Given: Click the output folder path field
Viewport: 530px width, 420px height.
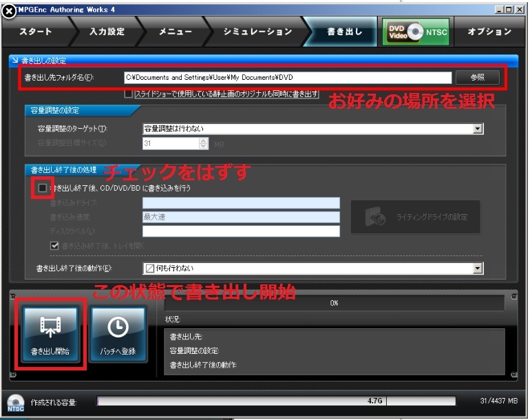Looking at the screenshot, I should click(288, 77).
